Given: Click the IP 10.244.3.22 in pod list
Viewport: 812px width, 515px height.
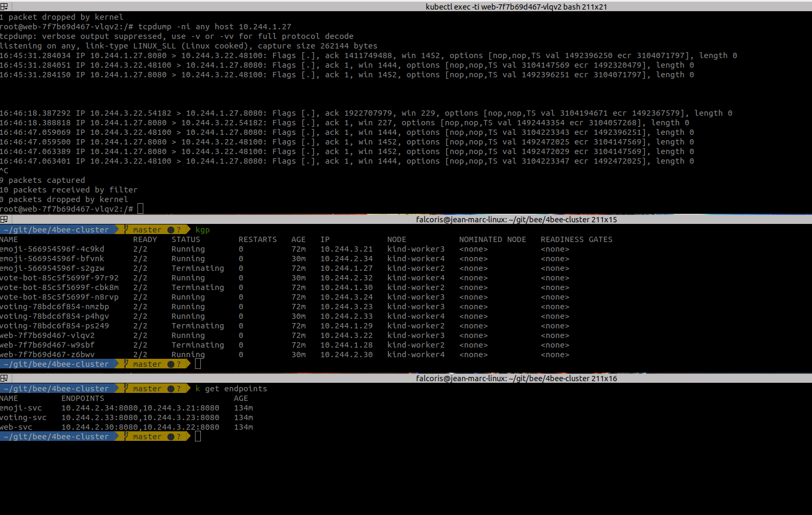Looking at the screenshot, I should point(346,335).
